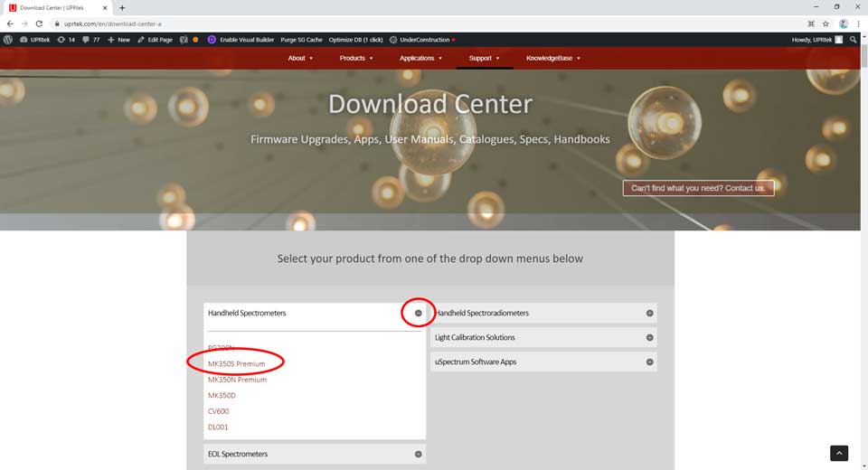Open the MK350N Premium link
The width and height of the screenshot is (868, 470).
(237, 380)
